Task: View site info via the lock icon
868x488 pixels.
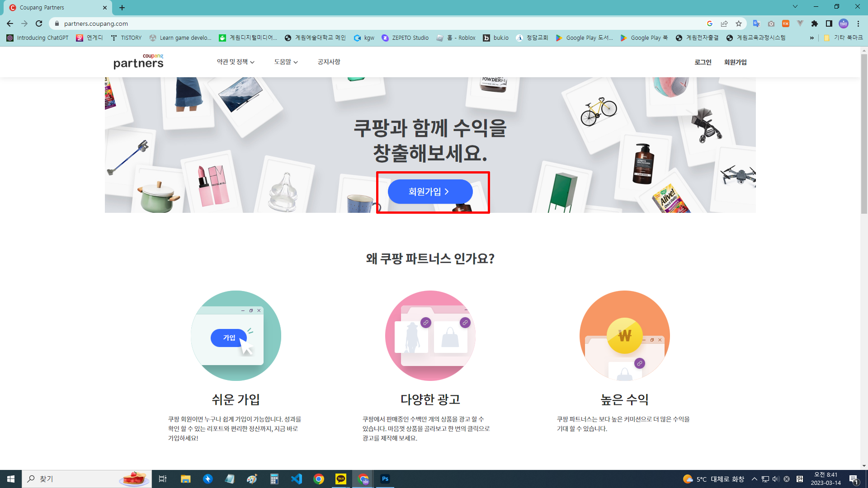Action: [57, 23]
